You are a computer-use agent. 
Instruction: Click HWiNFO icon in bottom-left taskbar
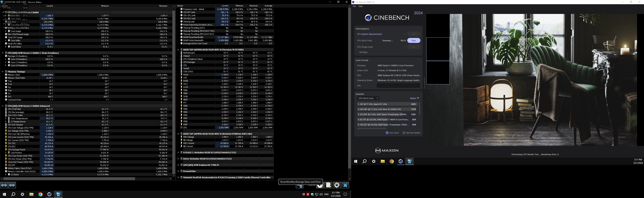59,194
